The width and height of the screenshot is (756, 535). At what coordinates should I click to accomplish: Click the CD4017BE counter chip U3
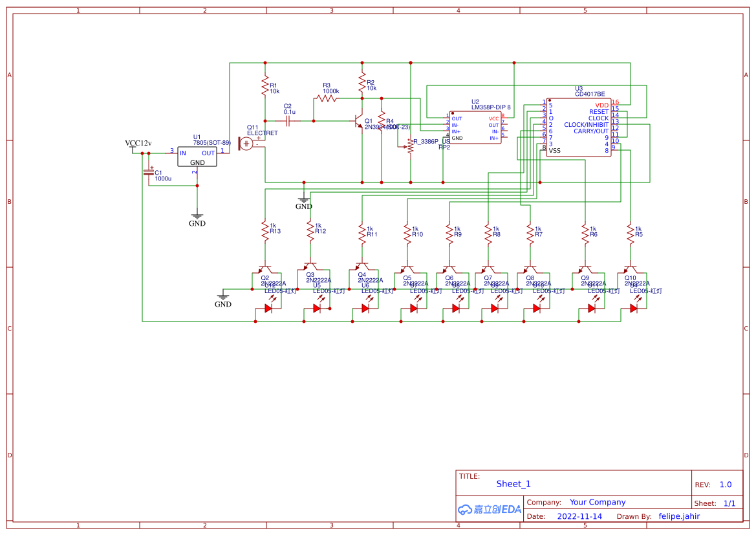[x=578, y=127]
